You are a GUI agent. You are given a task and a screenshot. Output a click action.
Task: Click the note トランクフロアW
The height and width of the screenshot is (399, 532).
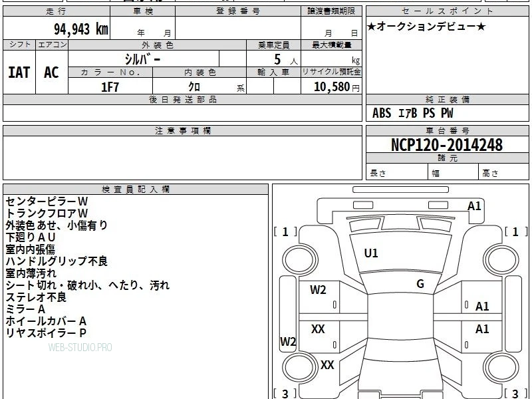pos(47,213)
